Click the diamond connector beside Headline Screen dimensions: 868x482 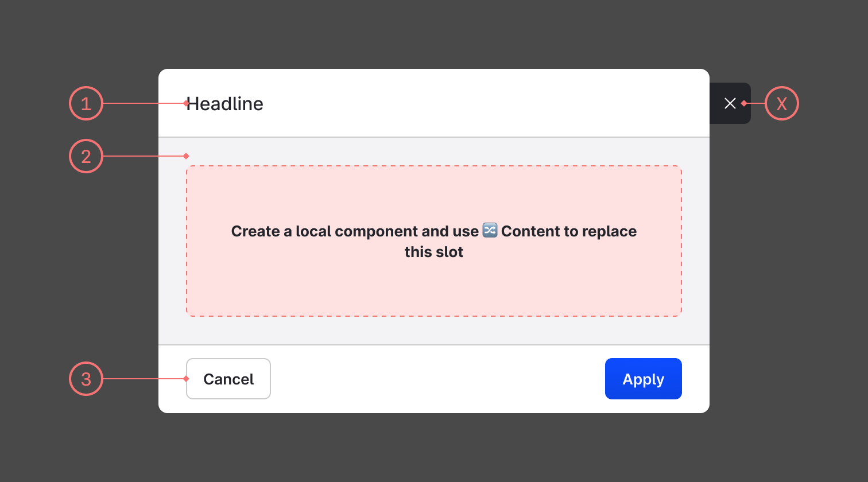click(185, 103)
